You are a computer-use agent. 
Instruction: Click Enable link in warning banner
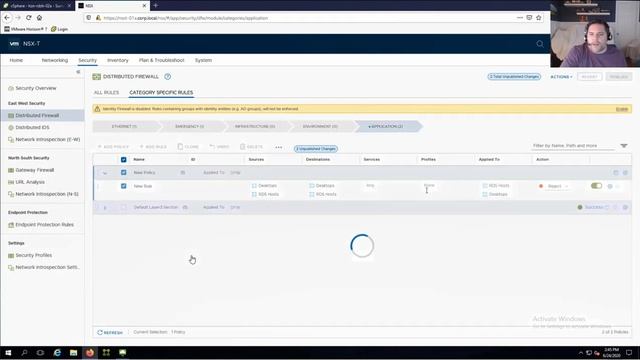tap(622, 109)
